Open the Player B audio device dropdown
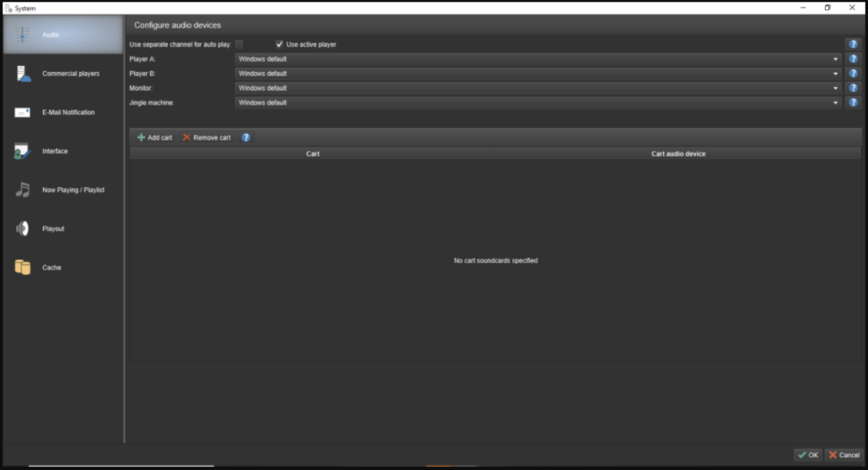This screenshot has height=470, width=868. (835, 74)
